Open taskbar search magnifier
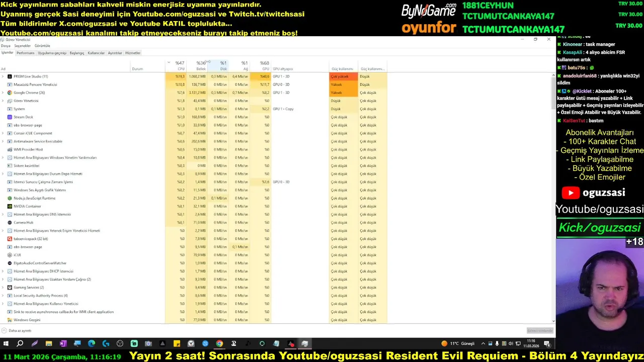This screenshot has width=644, height=362. [20, 344]
